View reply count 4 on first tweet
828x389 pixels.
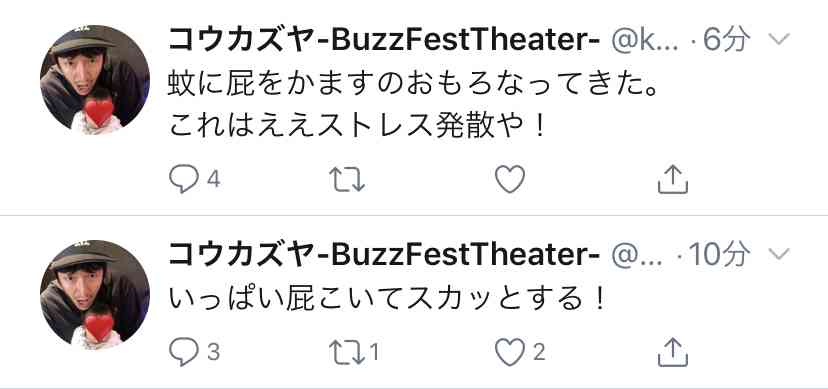[213, 179]
